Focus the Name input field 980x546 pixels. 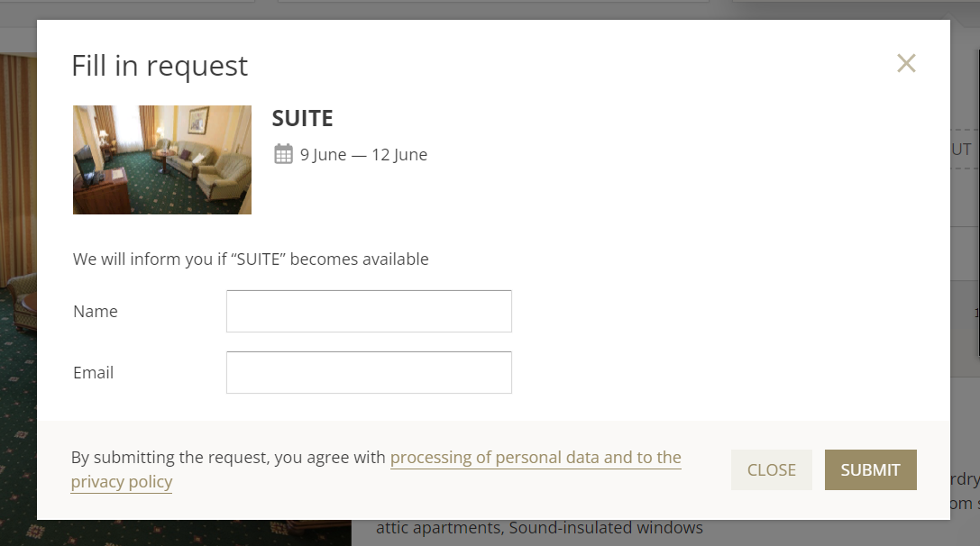[x=369, y=311]
